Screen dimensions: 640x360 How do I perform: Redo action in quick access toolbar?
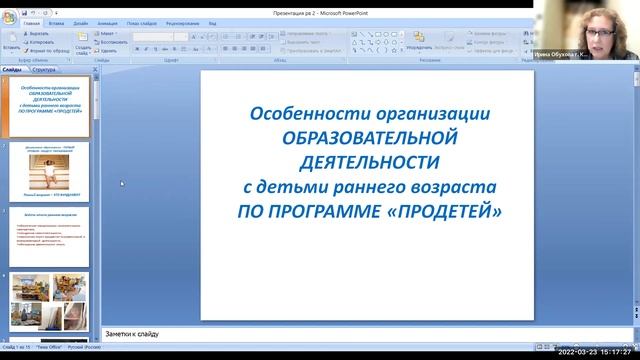pyautogui.click(x=45, y=13)
